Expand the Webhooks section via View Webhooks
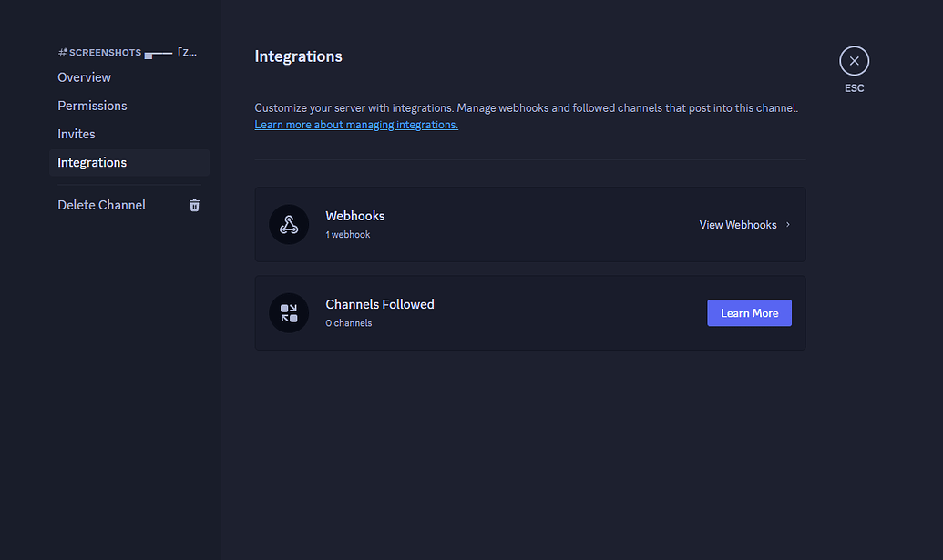Screen dimensions: 943x560 [738, 224]
